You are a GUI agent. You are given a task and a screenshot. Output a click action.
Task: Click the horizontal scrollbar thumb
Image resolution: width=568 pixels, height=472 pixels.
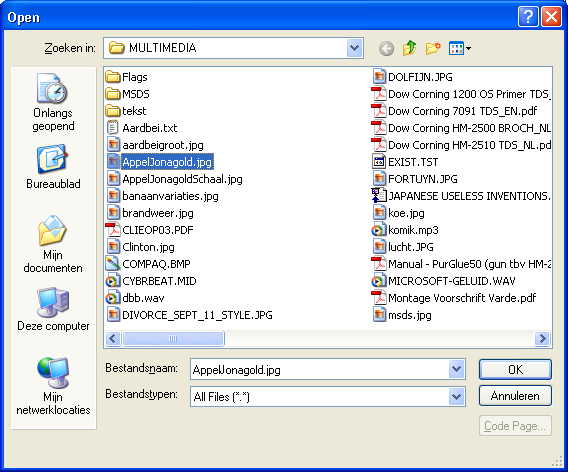[x=173, y=338]
